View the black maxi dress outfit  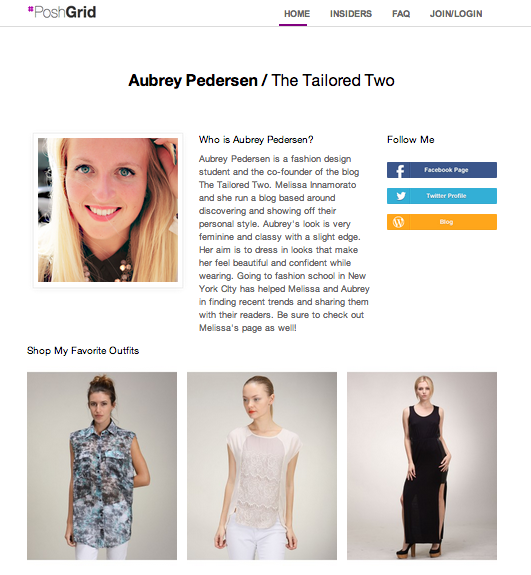[422, 466]
